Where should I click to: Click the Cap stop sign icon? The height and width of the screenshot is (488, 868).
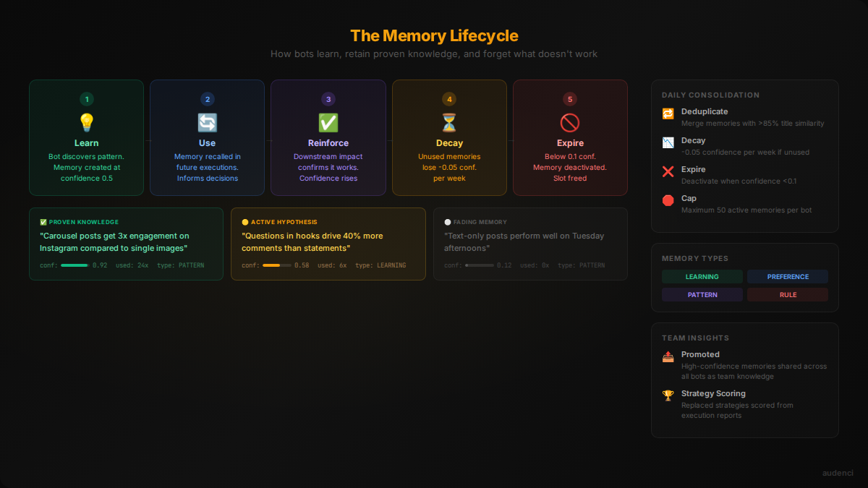(668, 201)
